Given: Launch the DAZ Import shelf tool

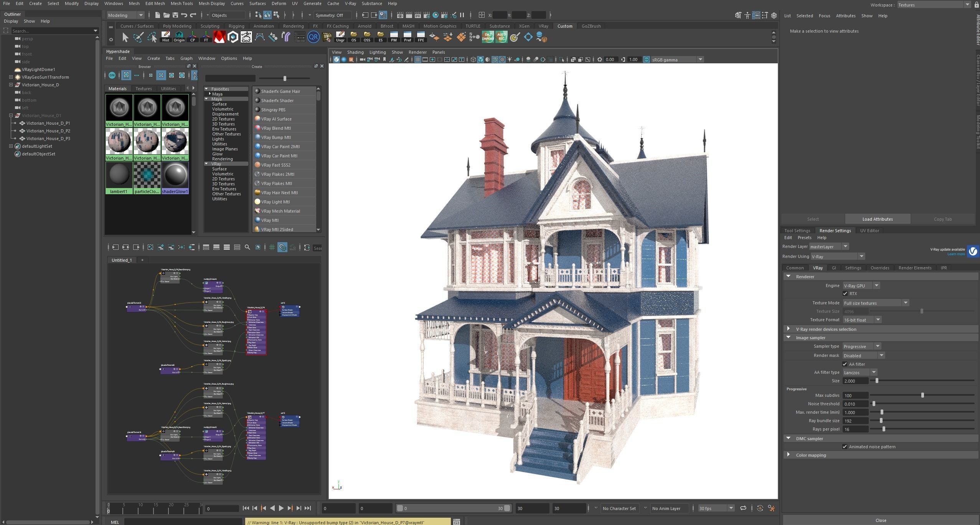Looking at the screenshot, I should (488, 37).
